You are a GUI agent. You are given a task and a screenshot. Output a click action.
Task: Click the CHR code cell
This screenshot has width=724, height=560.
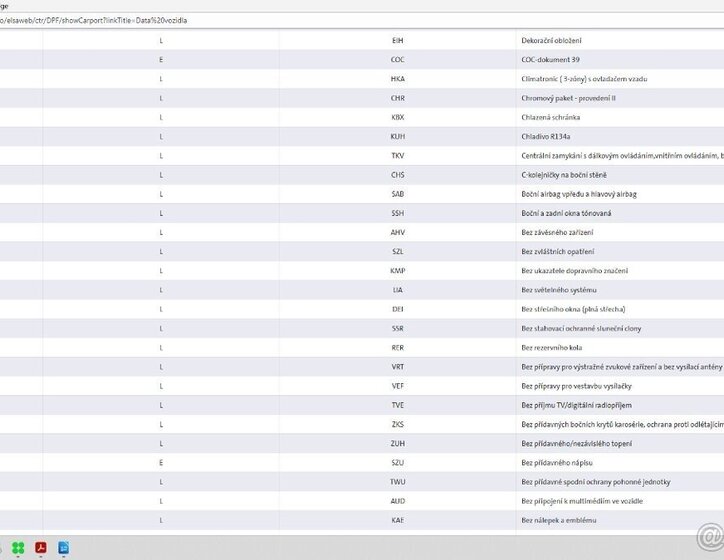pos(397,98)
